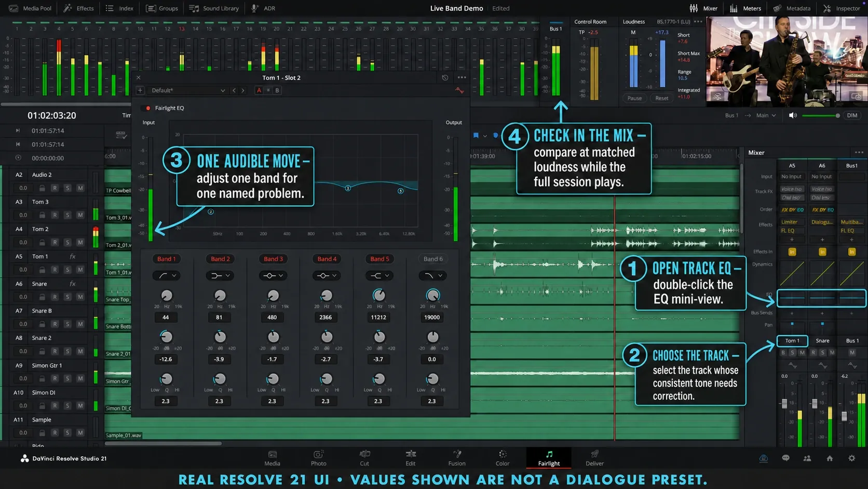Viewport: 868px width, 489px height.
Task: Click the Band 6 Q knob
Action: pos(432,379)
